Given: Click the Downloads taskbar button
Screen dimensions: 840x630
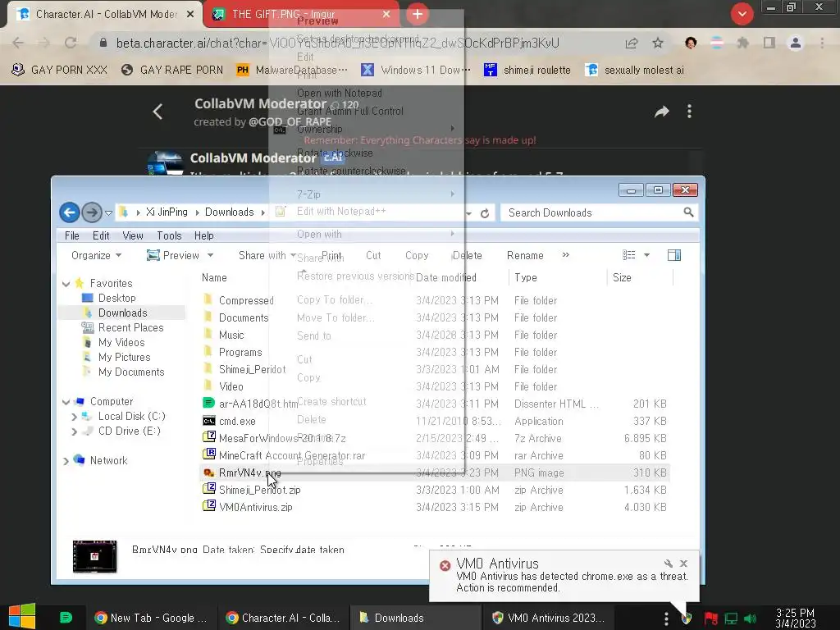Looking at the screenshot, I should (x=415, y=618).
